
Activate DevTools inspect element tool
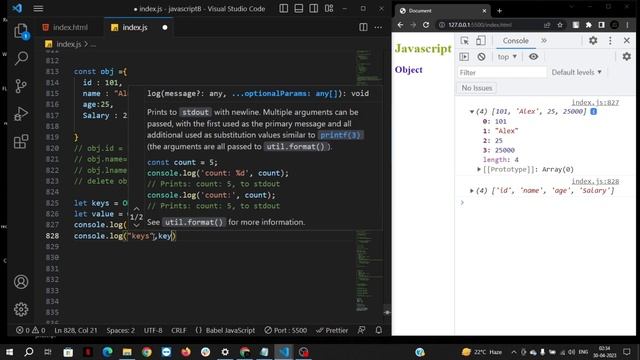pyautogui.click(x=464, y=40)
